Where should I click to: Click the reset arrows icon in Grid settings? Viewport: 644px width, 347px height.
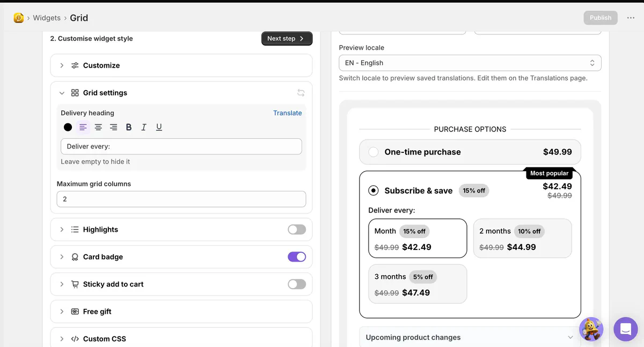point(301,93)
